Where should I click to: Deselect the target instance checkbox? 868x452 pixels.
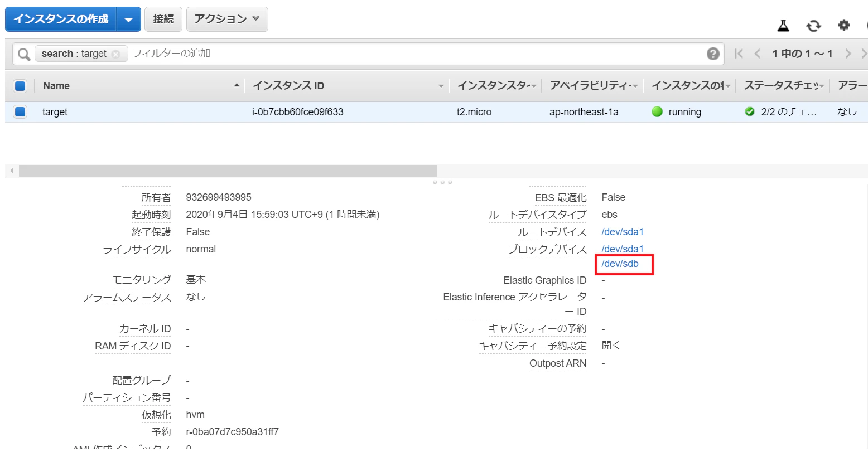pyautogui.click(x=20, y=112)
